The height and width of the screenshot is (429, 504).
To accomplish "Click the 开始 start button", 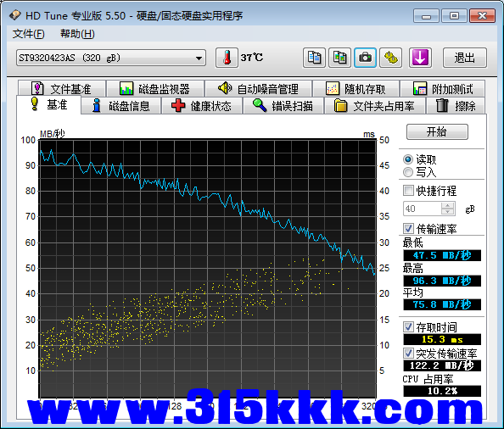I will coord(437,131).
